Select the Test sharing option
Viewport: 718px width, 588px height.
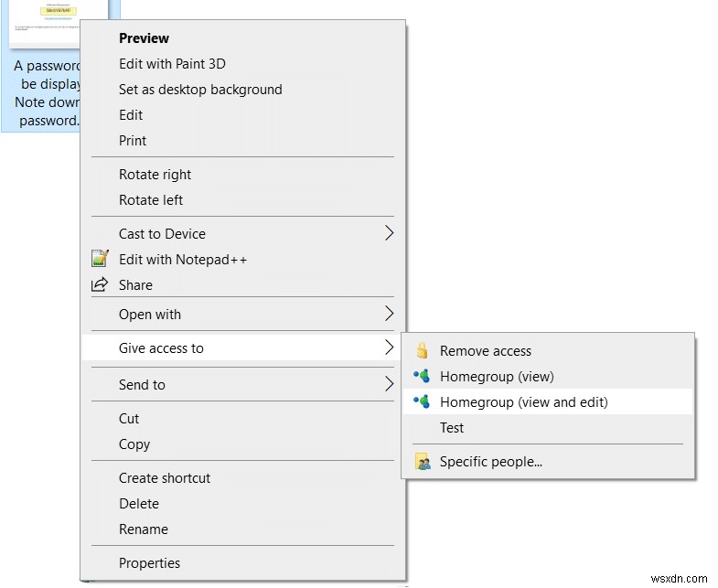(452, 427)
